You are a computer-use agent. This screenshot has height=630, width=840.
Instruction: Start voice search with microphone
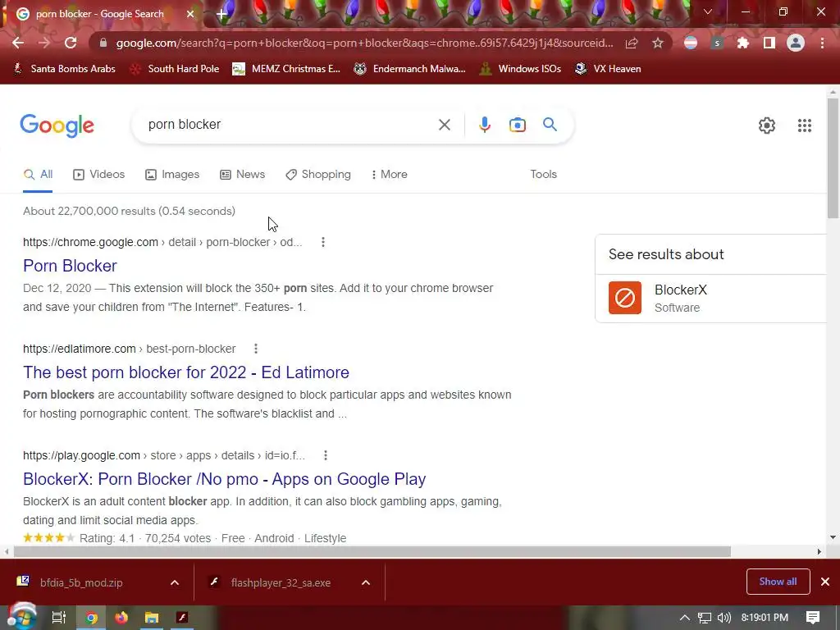click(484, 125)
